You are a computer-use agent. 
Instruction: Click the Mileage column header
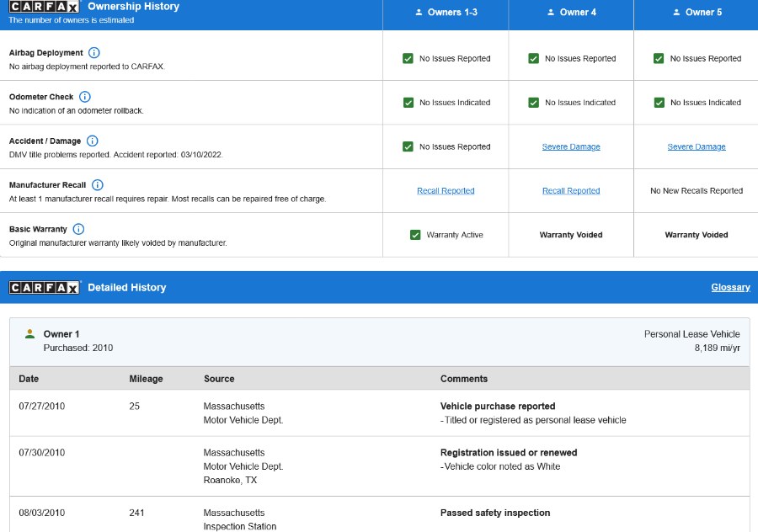(146, 379)
